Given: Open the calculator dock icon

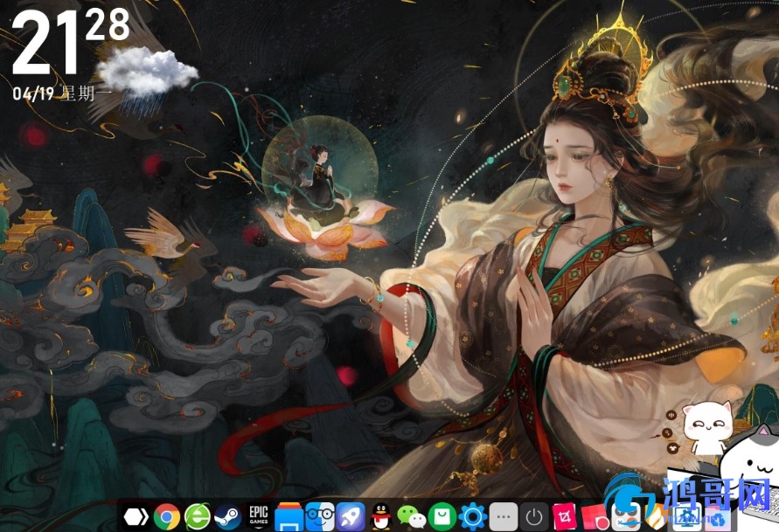Looking at the screenshot, I should tap(625, 516).
